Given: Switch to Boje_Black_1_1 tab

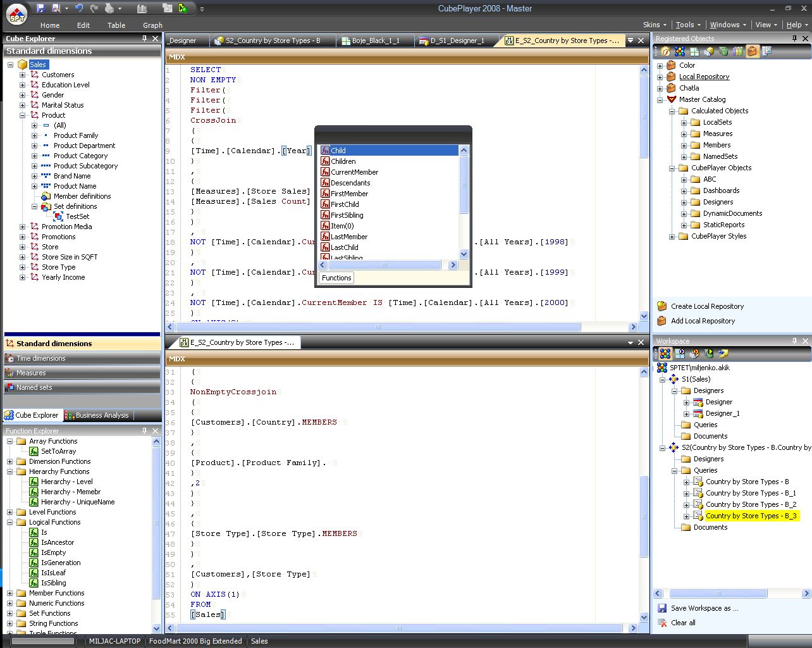Looking at the screenshot, I should pyautogui.click(x=375, y=40).
